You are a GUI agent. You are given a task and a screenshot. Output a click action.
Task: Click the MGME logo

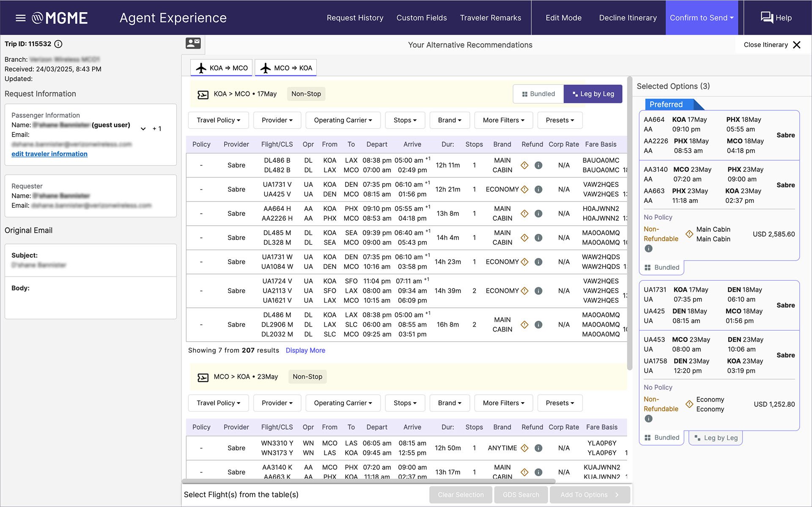click(x=60, y=18)
